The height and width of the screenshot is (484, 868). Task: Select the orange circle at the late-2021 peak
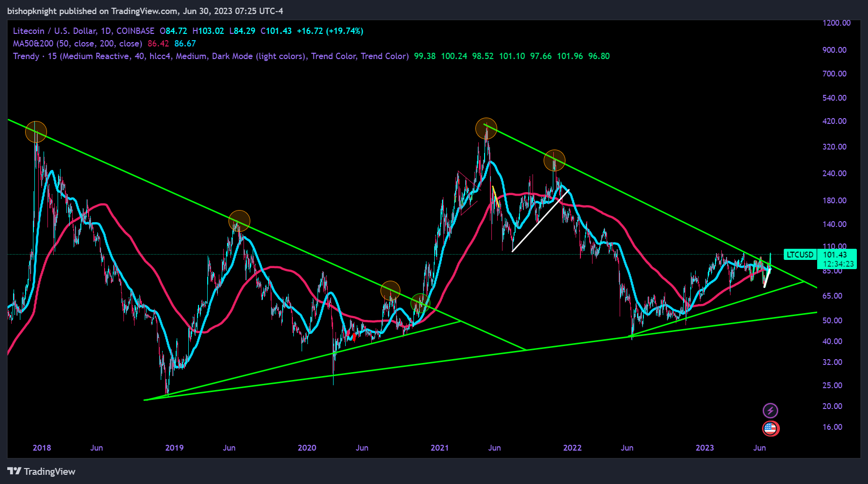click(554, 160)
